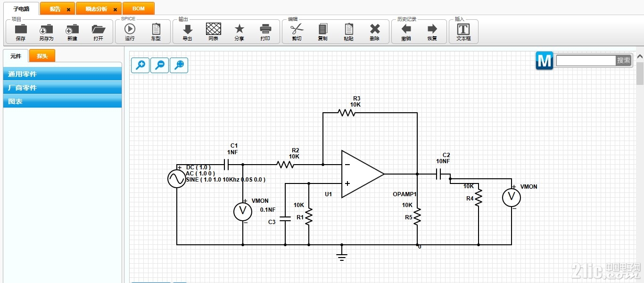This screenshot has width=644, height=283.
Task: Expand the 通用零件 section
Action: click(x=62, y=74)
